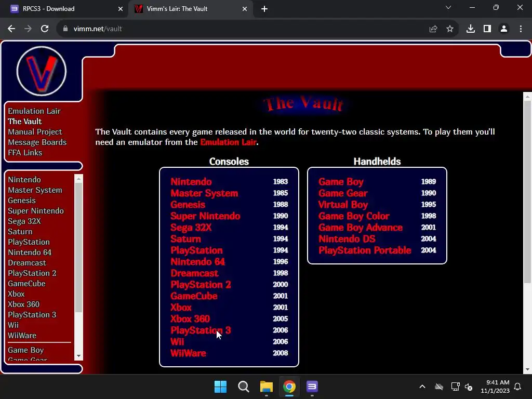Select Master System in the Consoles list
Viewport: 532px width, 399px height.
coord(204,193)
